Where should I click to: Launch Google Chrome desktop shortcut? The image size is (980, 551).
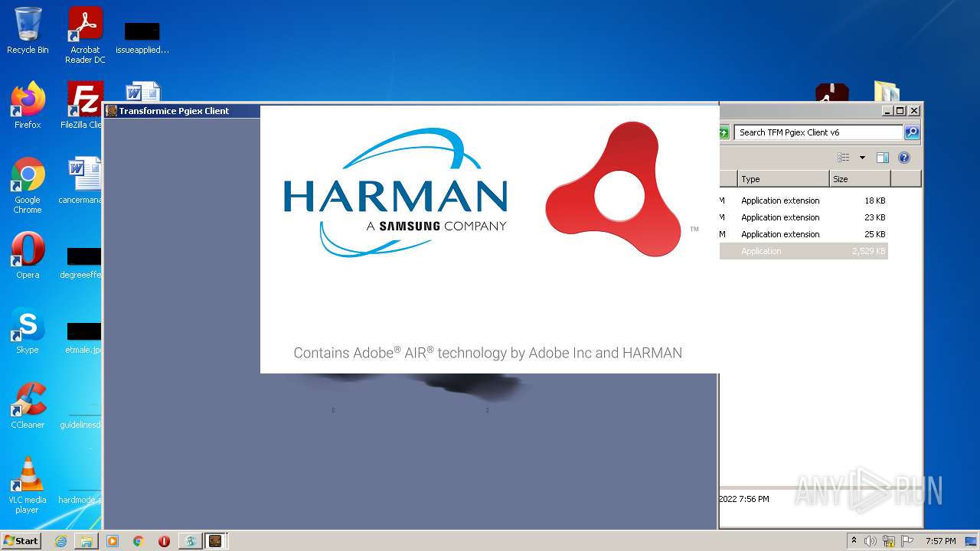pos(28,185)
